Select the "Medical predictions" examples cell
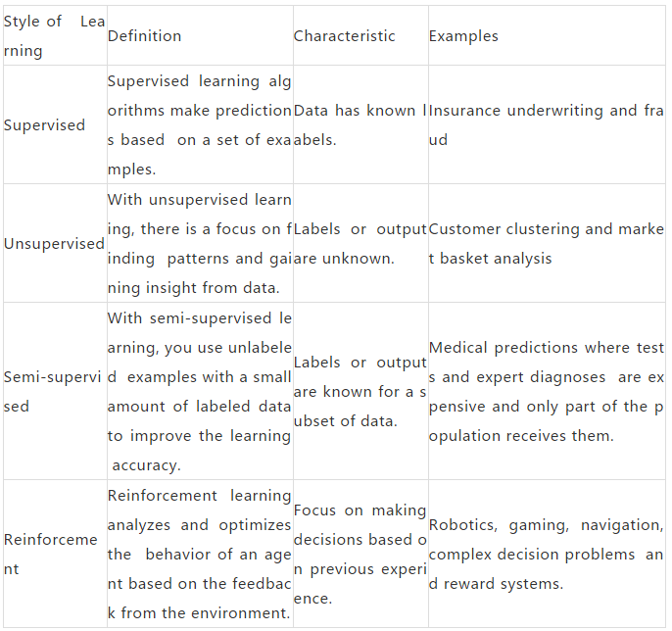Image resolution: width=672 pixels, height=631 pixels. click(546, 392)
